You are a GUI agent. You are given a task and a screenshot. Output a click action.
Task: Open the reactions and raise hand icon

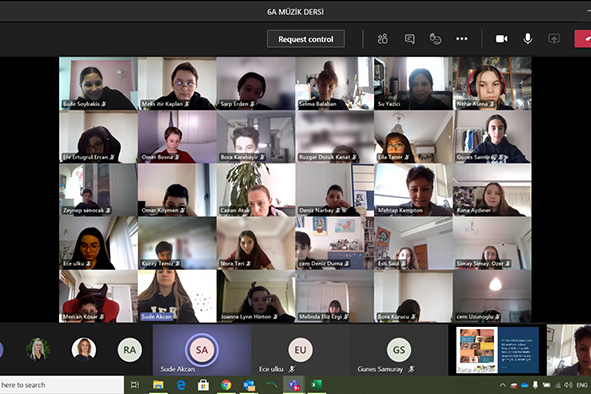pyautogui.click(x=435, y=39)
